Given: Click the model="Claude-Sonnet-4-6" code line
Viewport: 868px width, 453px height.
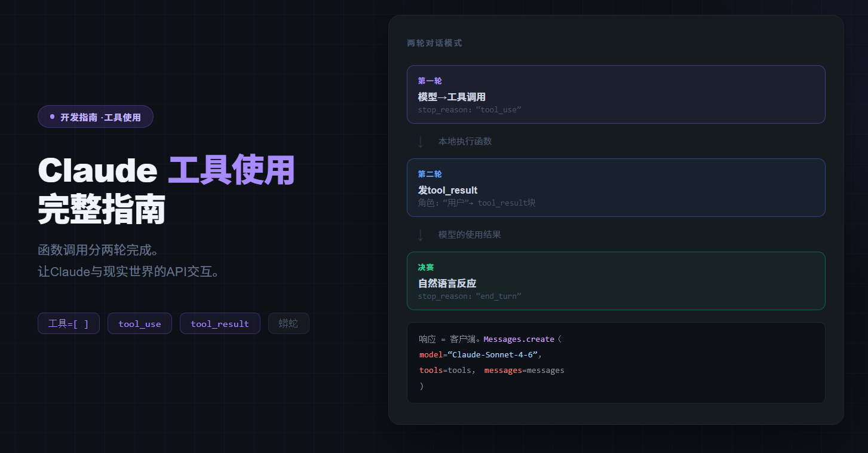Looking at the screenshot, I should 480,354.
